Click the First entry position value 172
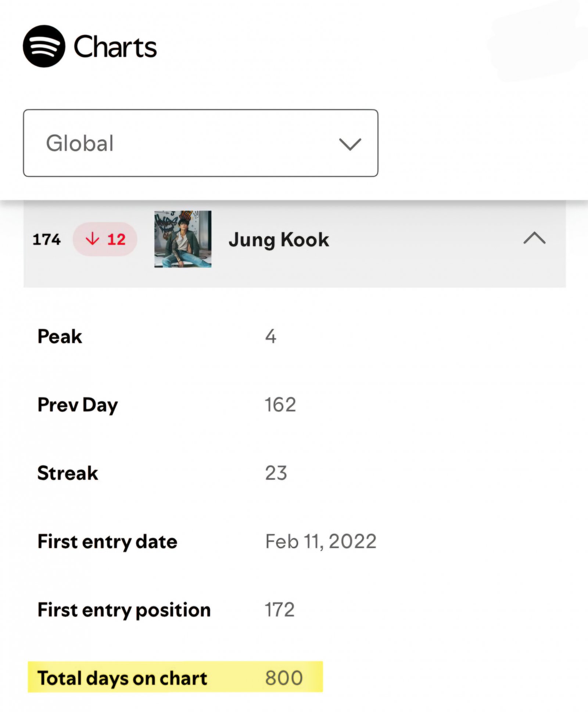588x712 pixels. tap(280, 610)
